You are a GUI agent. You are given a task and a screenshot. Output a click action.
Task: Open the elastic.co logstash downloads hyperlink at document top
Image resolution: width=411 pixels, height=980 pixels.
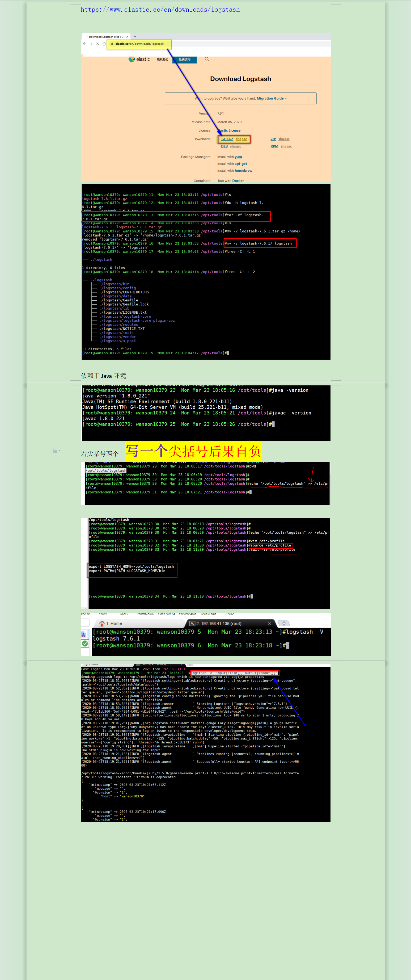(x=160, y=10)
